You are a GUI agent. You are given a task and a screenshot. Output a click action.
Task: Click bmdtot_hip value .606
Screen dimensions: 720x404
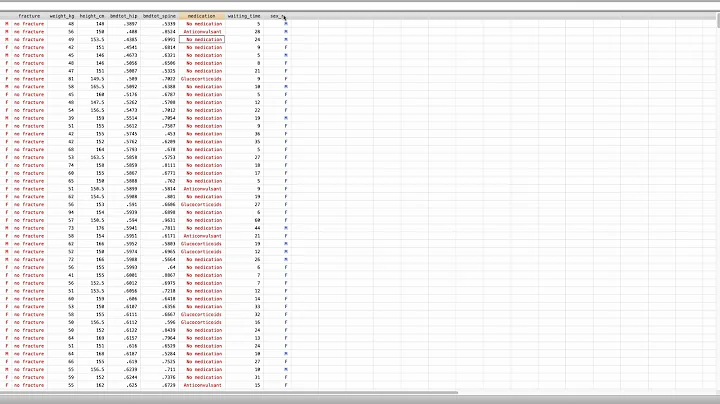pyautogui.click(x=132, y=299)
